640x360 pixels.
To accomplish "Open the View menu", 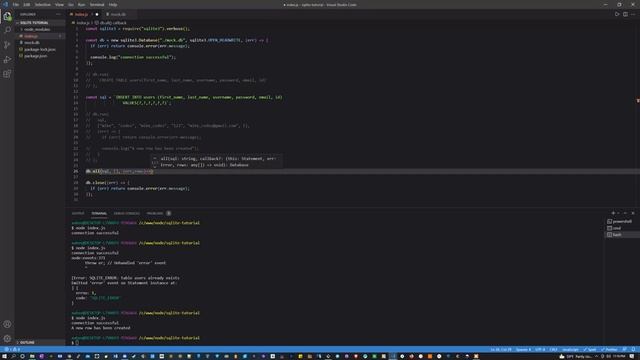I will pos(59,5).
